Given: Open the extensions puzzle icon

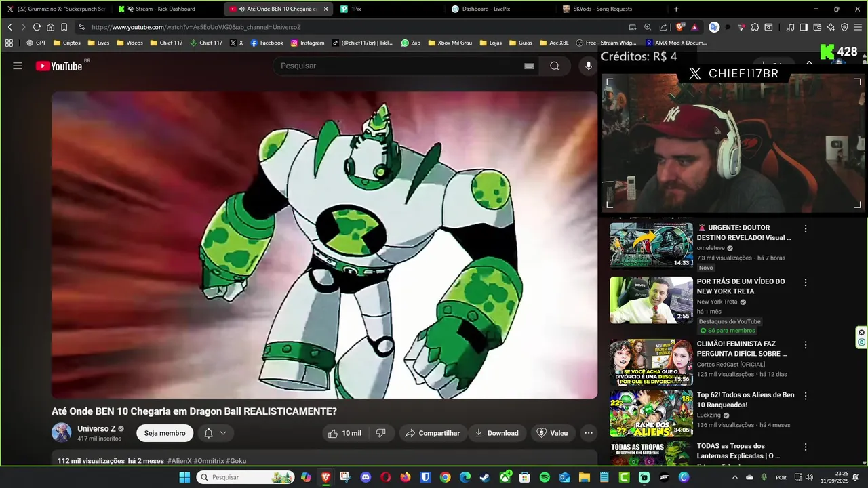Looking at the screenshot, I should coord(755,27).
